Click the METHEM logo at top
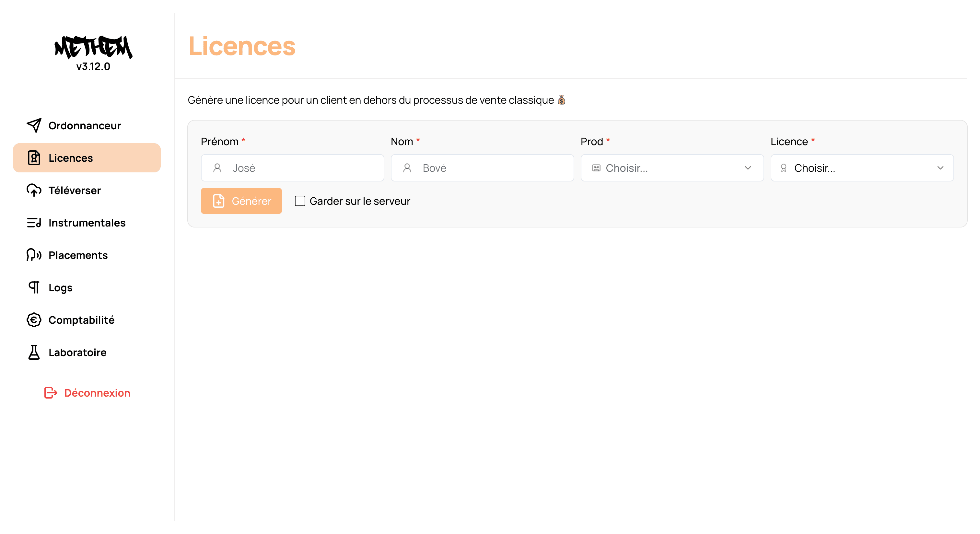The image size is (980, 534). click(x=93, y=48)
